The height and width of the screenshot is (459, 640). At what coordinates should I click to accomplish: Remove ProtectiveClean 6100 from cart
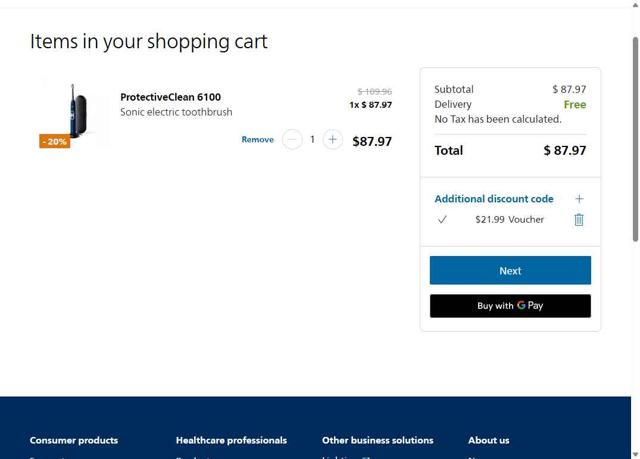click(x=257, y=140)
